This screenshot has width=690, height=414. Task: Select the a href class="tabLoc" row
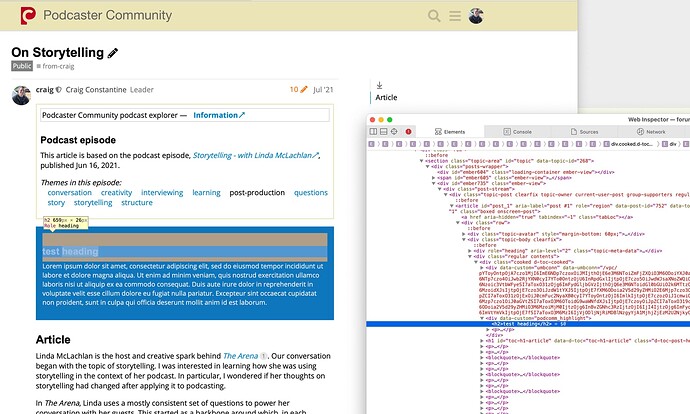pos(547,217)
